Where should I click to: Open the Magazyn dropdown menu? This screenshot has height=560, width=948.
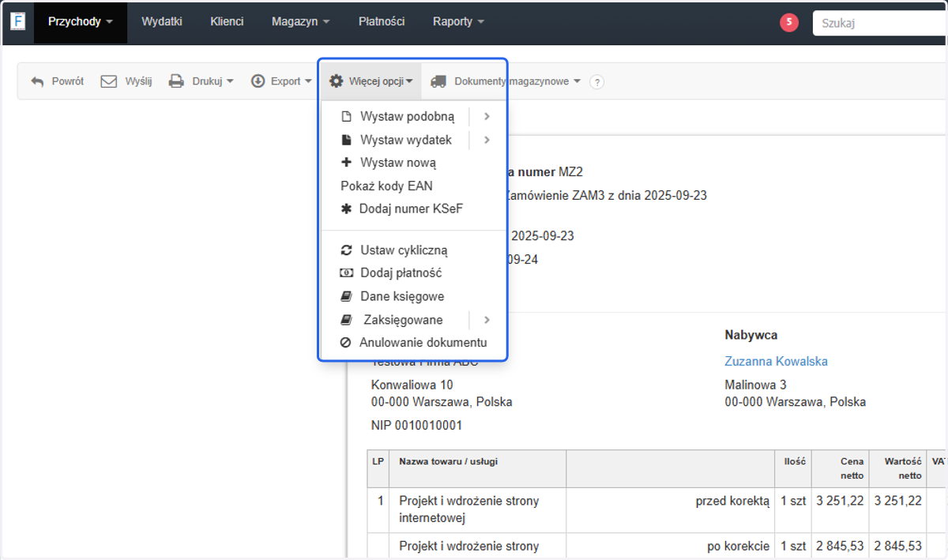[x=300, y=22]
